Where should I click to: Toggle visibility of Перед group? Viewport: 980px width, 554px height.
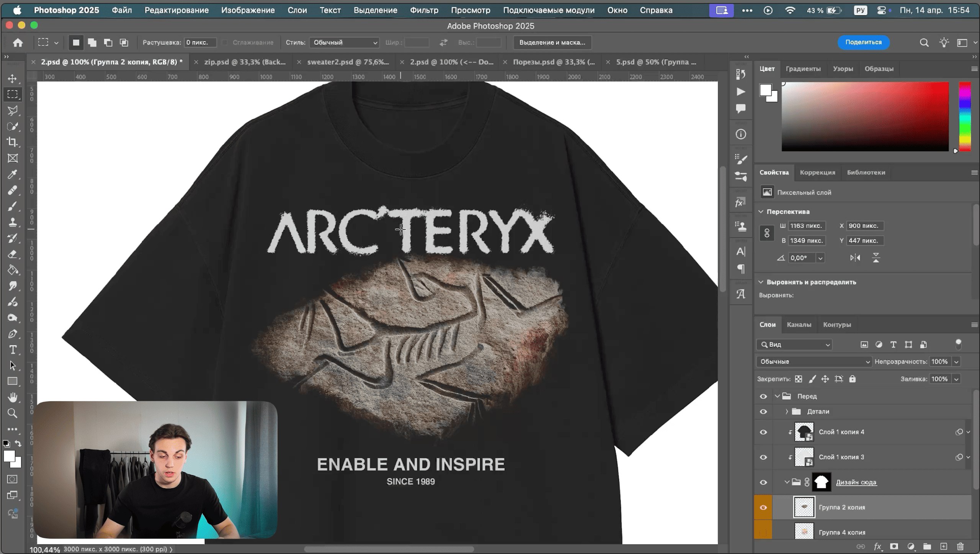point(763,396)
